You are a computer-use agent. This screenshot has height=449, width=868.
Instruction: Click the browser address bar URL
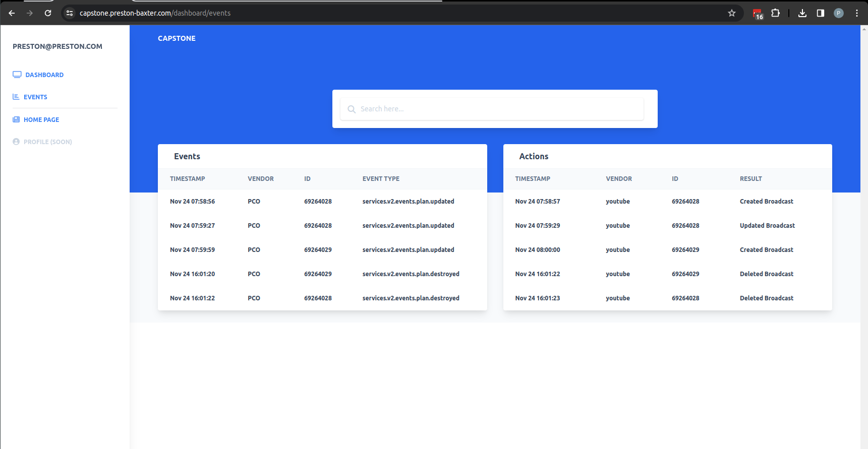coord(155,13)
